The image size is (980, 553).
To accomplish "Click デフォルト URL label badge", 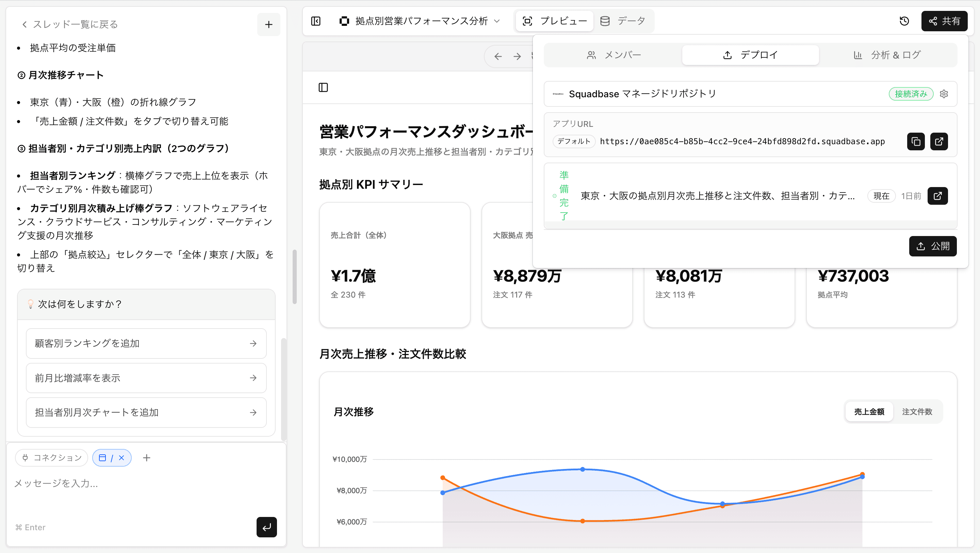I will pyautogui.click(x=574, y=141).
